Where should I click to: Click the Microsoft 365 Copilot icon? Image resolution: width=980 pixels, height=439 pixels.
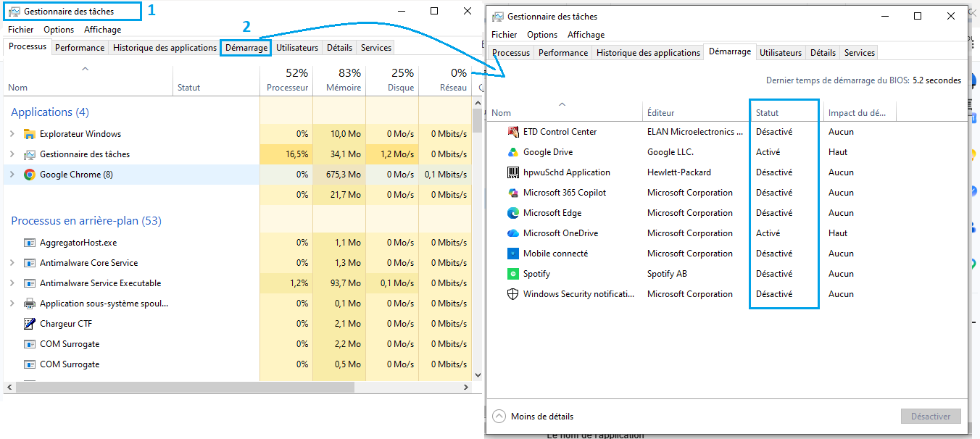click(x=513, y=193)
